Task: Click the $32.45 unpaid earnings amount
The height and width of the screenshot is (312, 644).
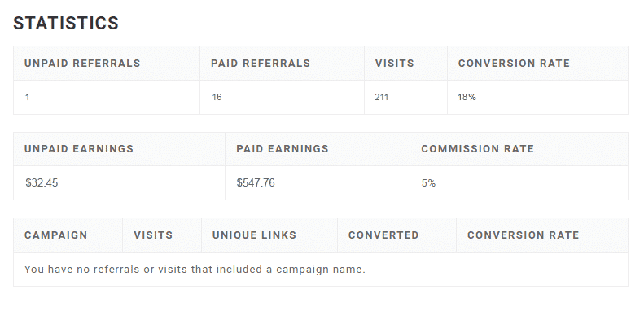Action: point(42,183)
